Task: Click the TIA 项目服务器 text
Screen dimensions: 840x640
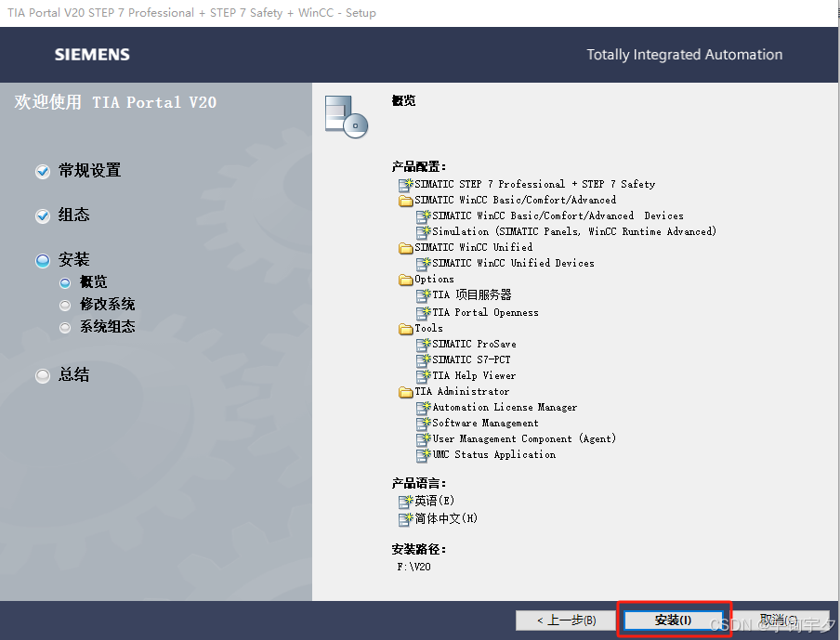Action: (472, 294)
